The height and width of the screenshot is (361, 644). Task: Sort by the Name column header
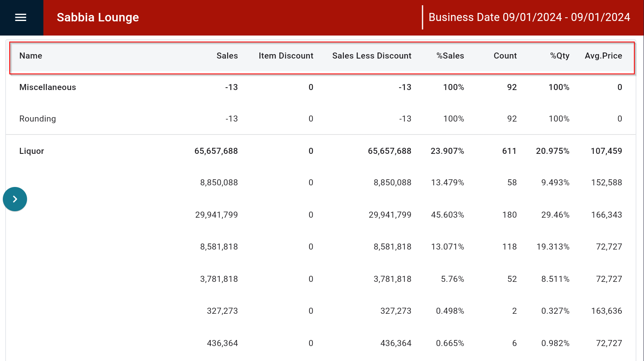[31, 56]
